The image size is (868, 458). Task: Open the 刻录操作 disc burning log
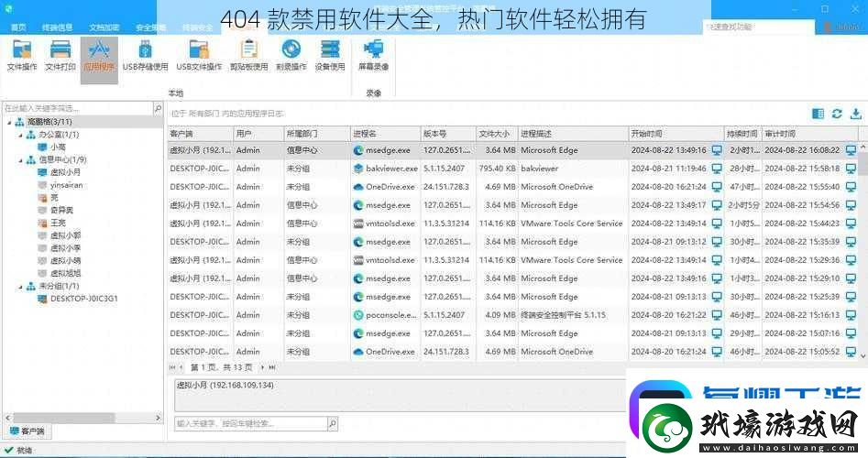click(x=291, y=55)
